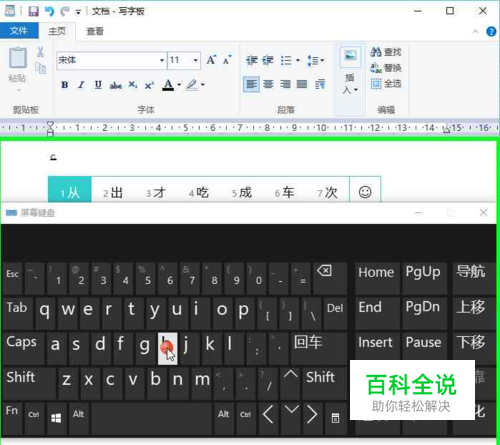Screen dimensions: 500x445
Task: Click the copy icon
Action: click(40, 68)
